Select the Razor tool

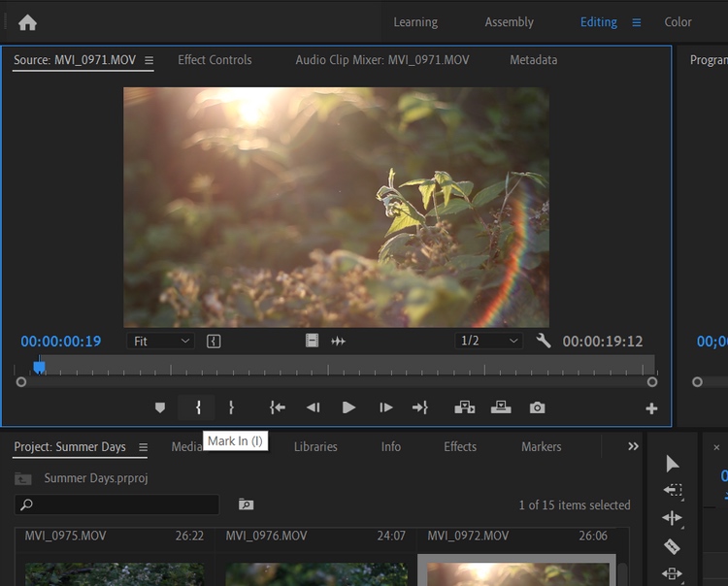click(x=672, y=546)
